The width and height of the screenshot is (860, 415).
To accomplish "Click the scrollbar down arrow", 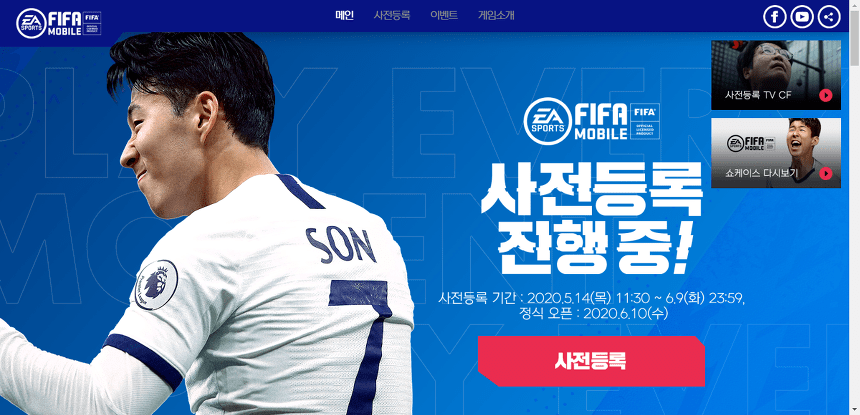I will point(855,410).
